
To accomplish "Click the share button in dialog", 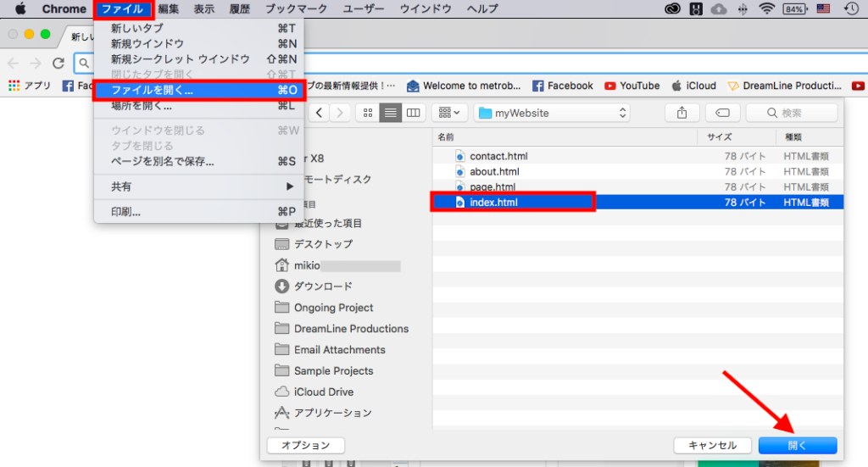I will click(682, 113).
